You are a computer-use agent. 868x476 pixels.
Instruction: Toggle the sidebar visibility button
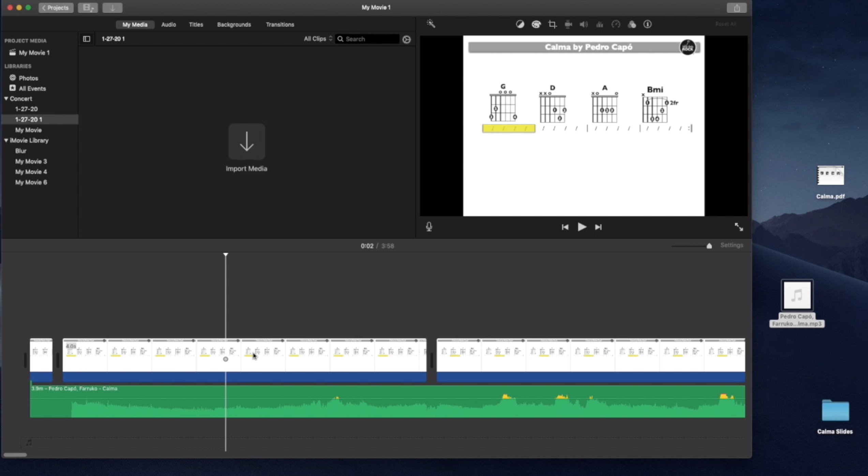coord(86,39)
